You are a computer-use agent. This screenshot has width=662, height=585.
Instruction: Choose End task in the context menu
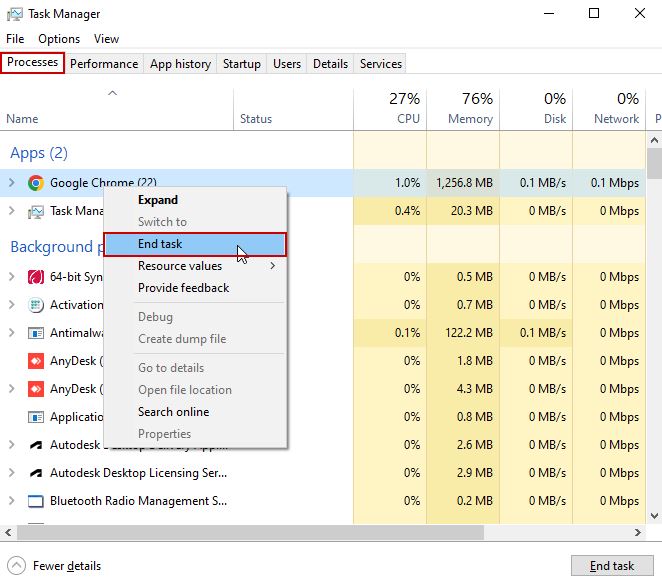click(x=195, y=244)
